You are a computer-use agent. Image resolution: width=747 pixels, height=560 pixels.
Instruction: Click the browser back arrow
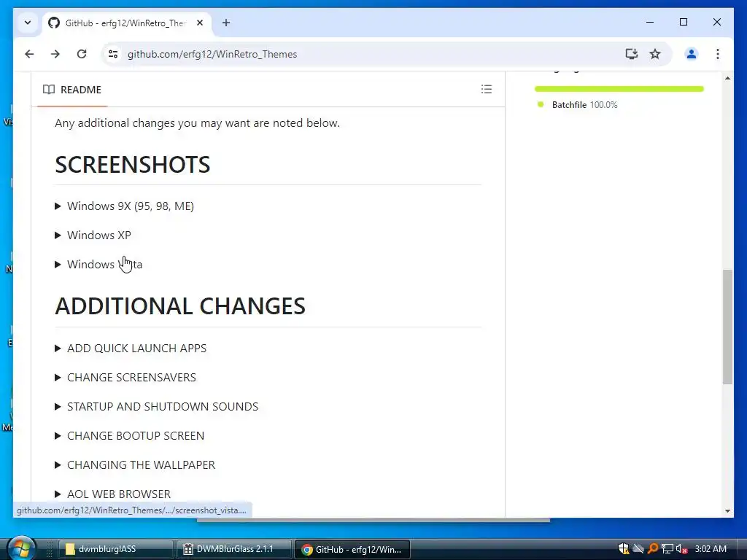click(x=29, y=54)
